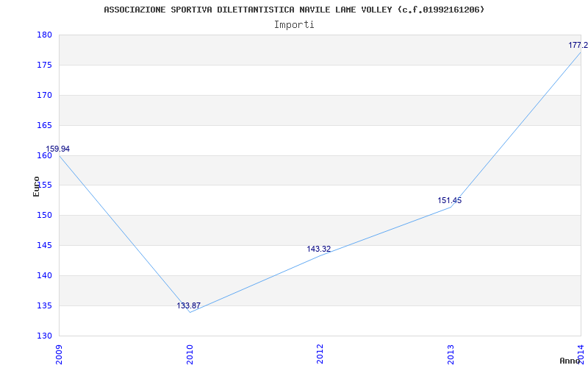The image size is (588, 368).
Task: Click the 159.94 data label
Action: [58, 149]
